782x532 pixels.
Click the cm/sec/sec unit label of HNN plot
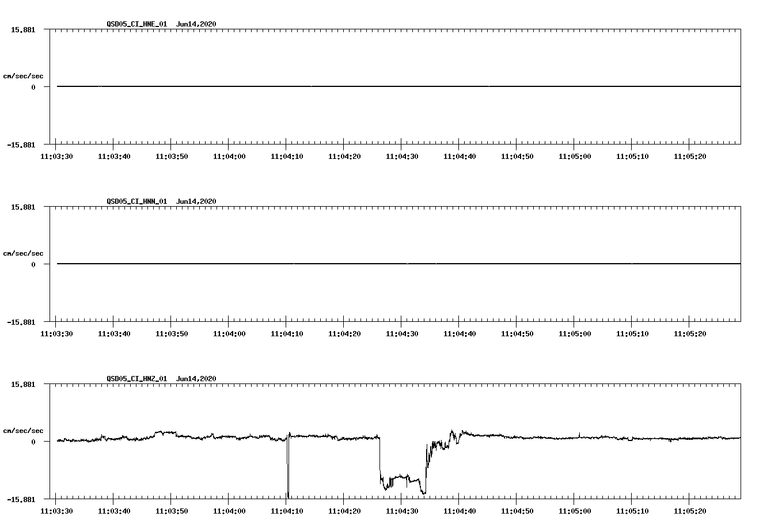(23, 253)
